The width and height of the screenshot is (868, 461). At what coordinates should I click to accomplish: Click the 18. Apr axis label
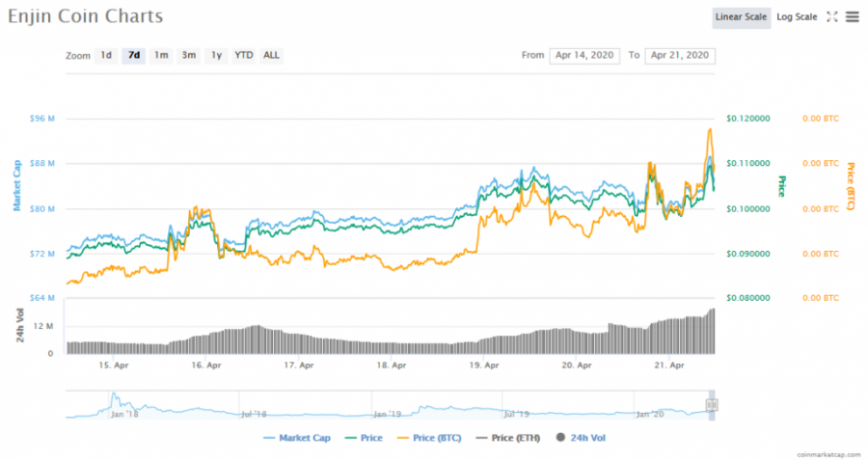(x=392, y=366)
